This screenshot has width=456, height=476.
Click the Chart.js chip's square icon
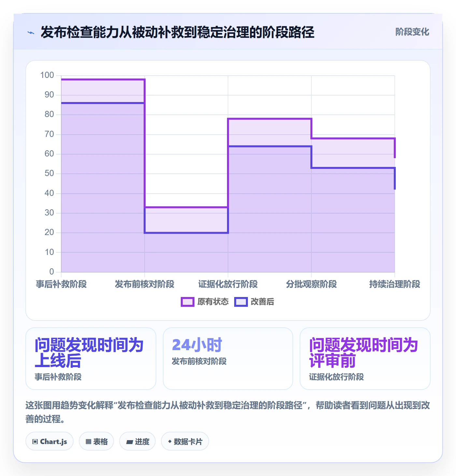coord(35,442)
